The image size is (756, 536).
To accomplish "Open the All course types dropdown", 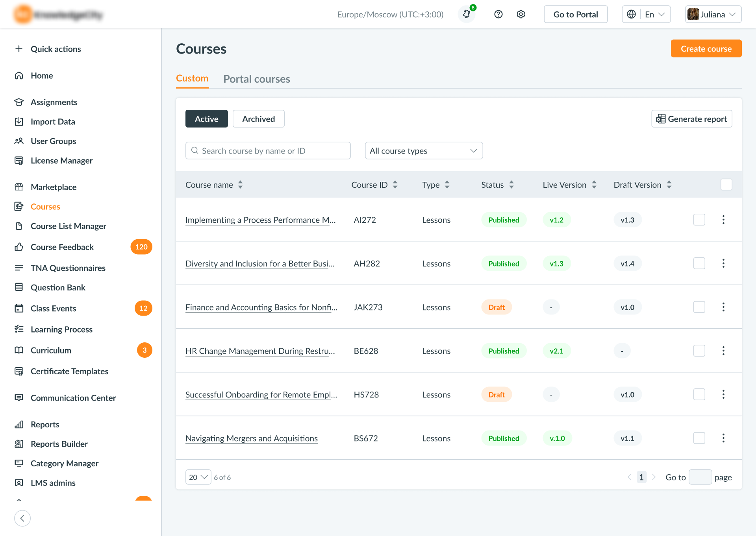I will pyautogui.click(x=424, y=151).
